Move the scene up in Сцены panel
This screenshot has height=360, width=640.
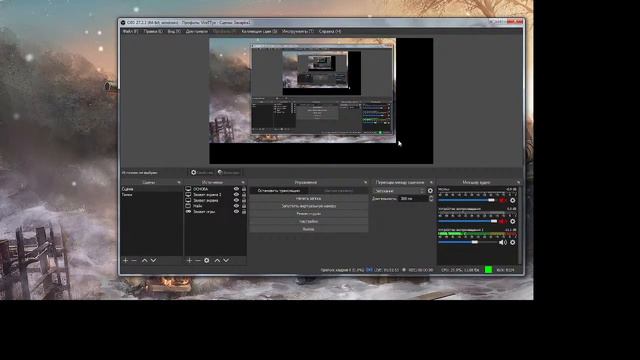tap(144, 260)
